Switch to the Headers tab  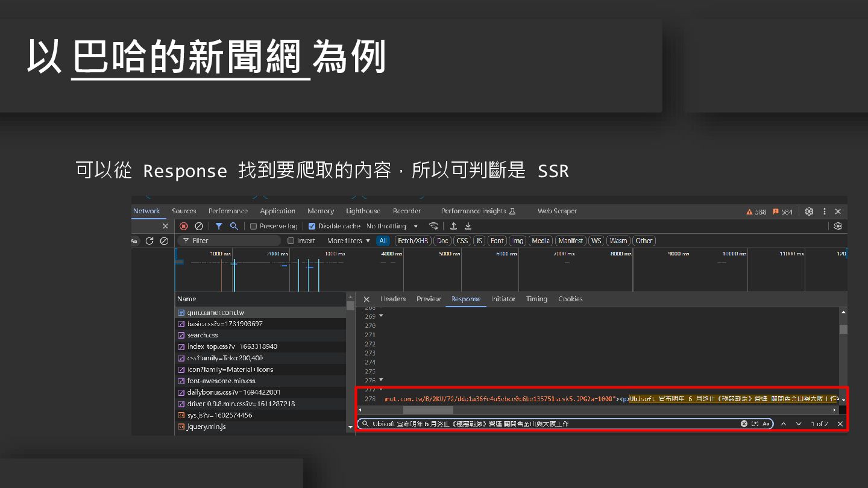[x=392, y=299]
